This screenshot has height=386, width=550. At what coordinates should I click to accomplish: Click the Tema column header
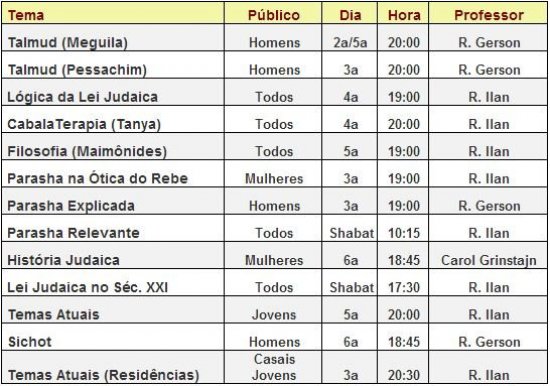26,15
